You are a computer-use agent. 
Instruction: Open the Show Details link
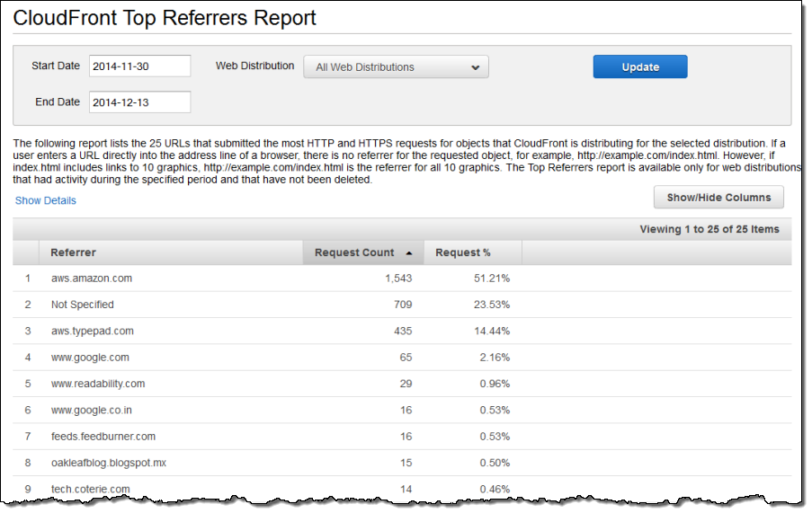(x=46, y=201)
